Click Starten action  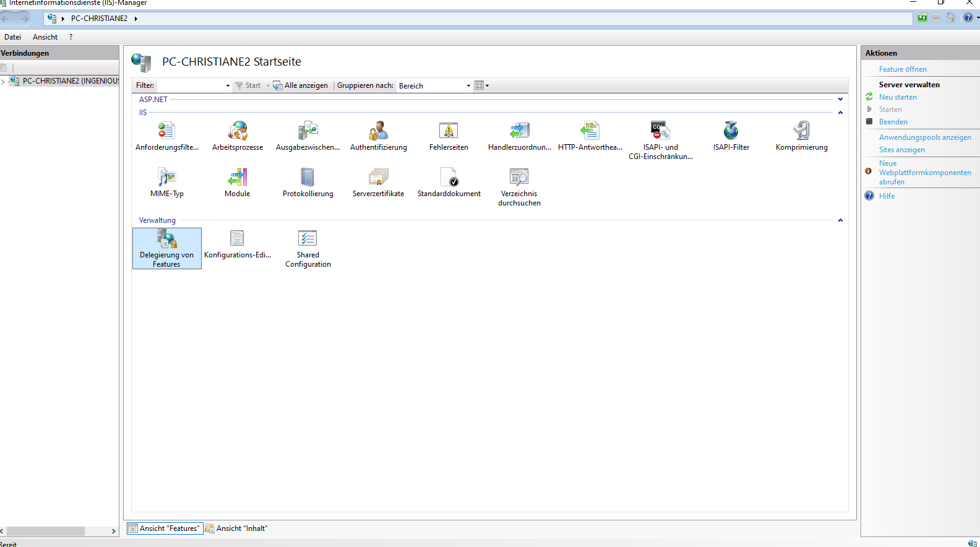(x=890, y=110)
